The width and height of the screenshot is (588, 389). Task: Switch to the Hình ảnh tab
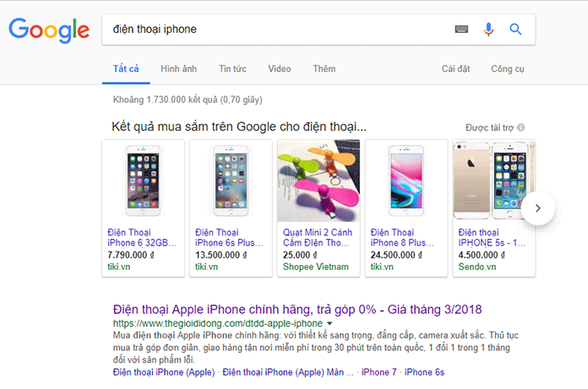pyautogui.click(x=178, y=68)
